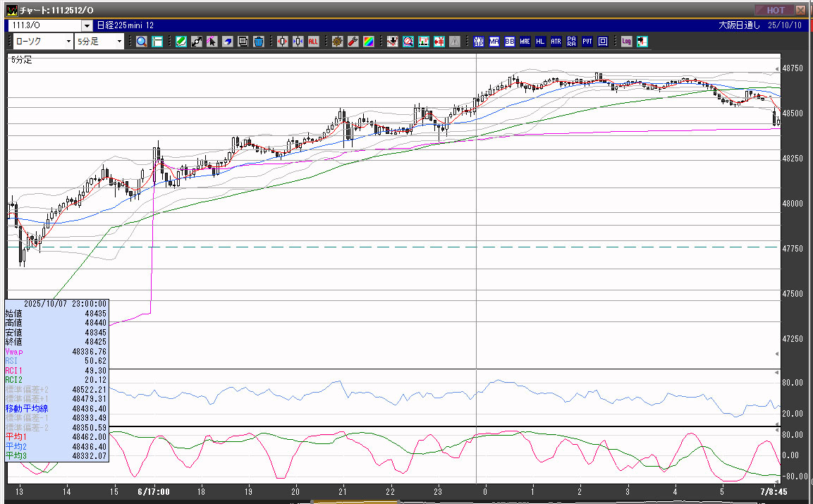Click the gear configuration icon
This screenshot has height=504, width=813.
[338, 42]
